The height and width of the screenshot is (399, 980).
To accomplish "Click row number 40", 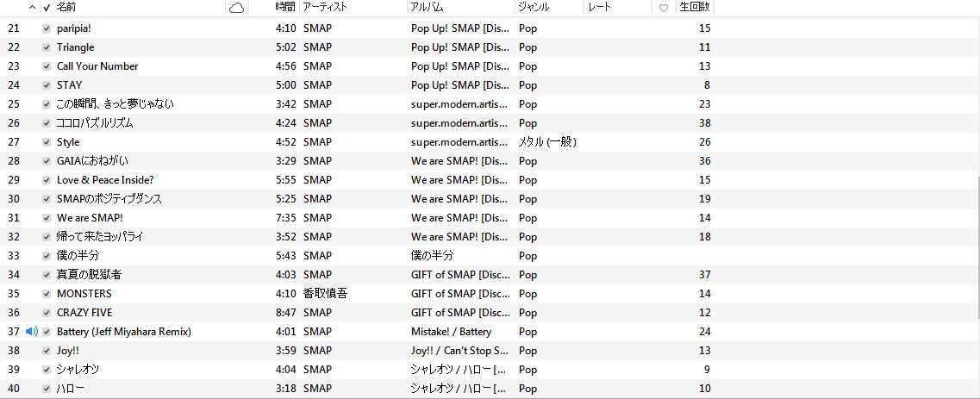I will click(14, 389).
